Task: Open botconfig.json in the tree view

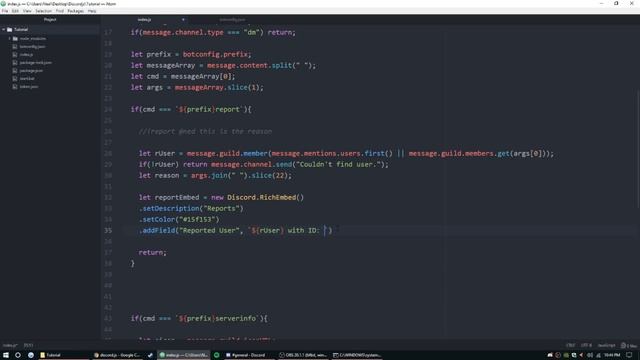Action: coord(32,47)
